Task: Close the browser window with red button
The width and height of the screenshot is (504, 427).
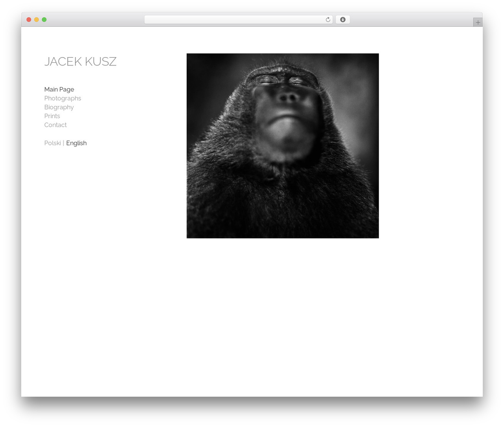Action: (29, 20)
